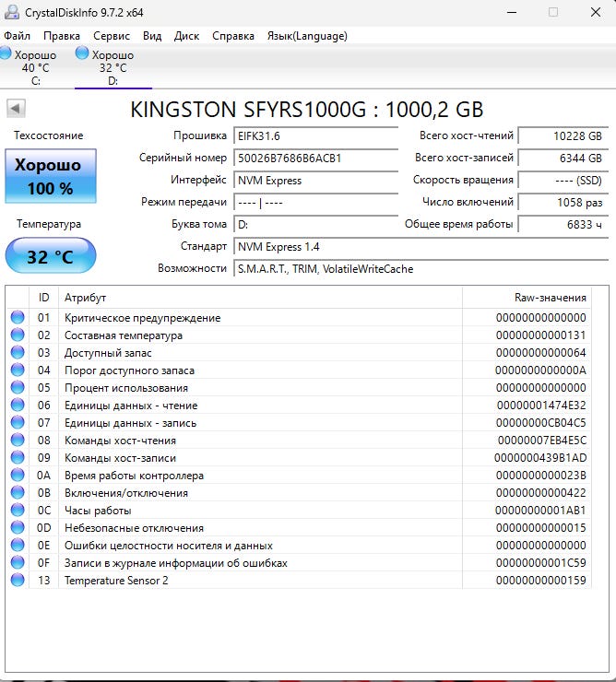This screenshot has width=616, height=682.
Task: Open the Язык(Language) menu
Action: click(307, 36)
